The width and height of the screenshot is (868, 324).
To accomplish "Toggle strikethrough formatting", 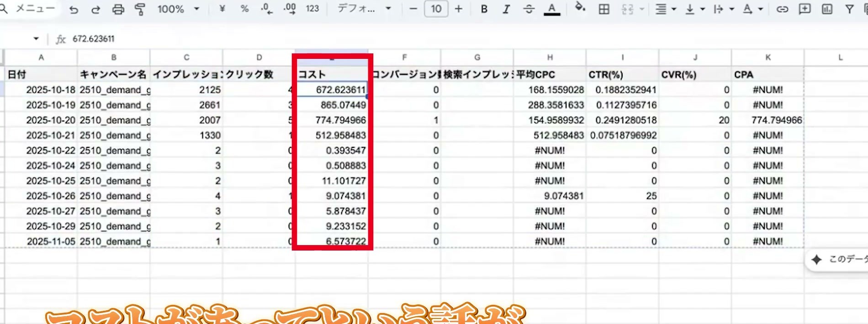I will click(529, 9).
